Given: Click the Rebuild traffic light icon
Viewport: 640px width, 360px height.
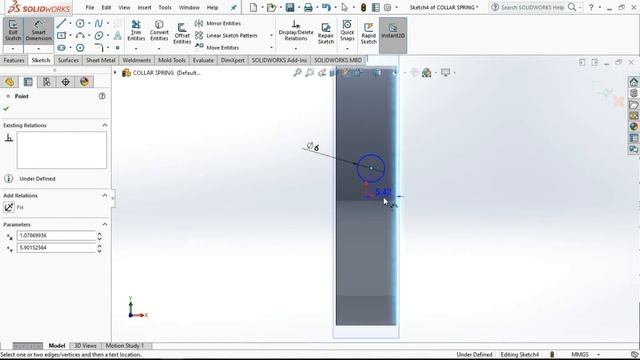Looking at the screenshot, I should coord(363,7).
